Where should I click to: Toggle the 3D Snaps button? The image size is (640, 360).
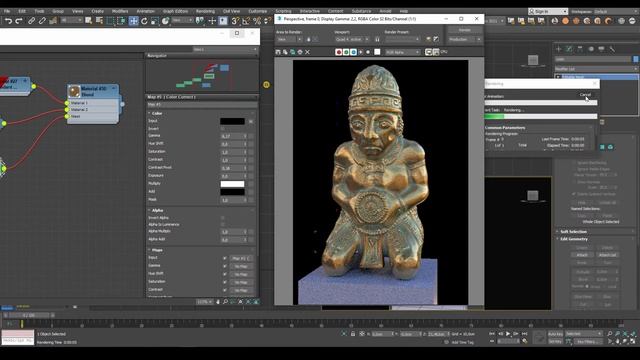(235, 21)
